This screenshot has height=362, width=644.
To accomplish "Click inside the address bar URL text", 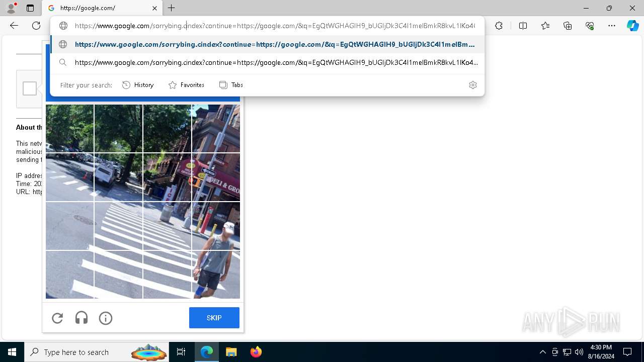I will tap(275, 26).
